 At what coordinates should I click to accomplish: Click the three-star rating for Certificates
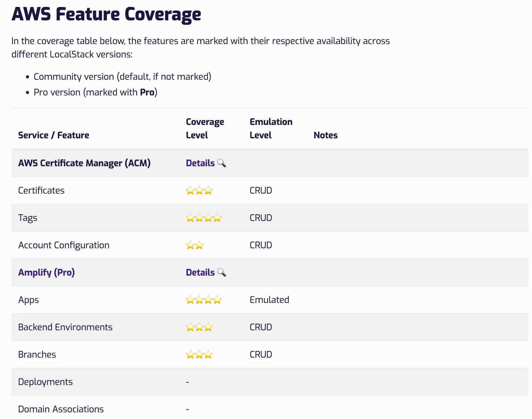pos(199,191)
